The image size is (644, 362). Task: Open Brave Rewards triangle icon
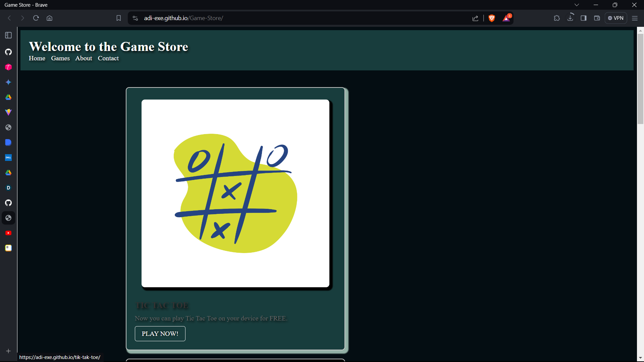(x=506, y=18)
